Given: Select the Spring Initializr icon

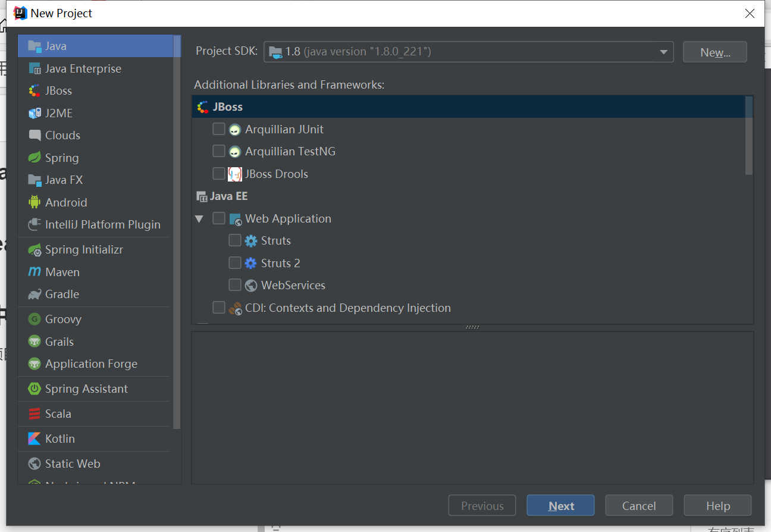Looking at the screenshot, I should coord(35,249).
